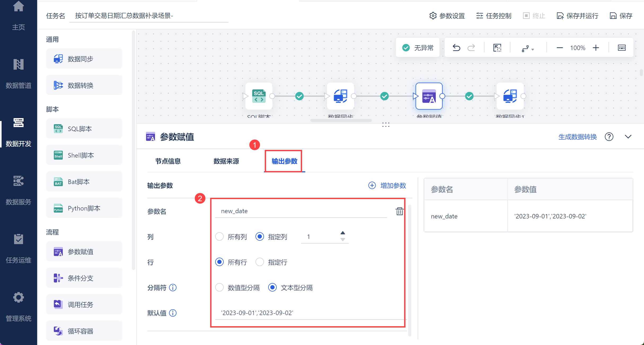
Task: Click the keyboard shortcuts icon in toolbar
Action: tap(621, 48)
